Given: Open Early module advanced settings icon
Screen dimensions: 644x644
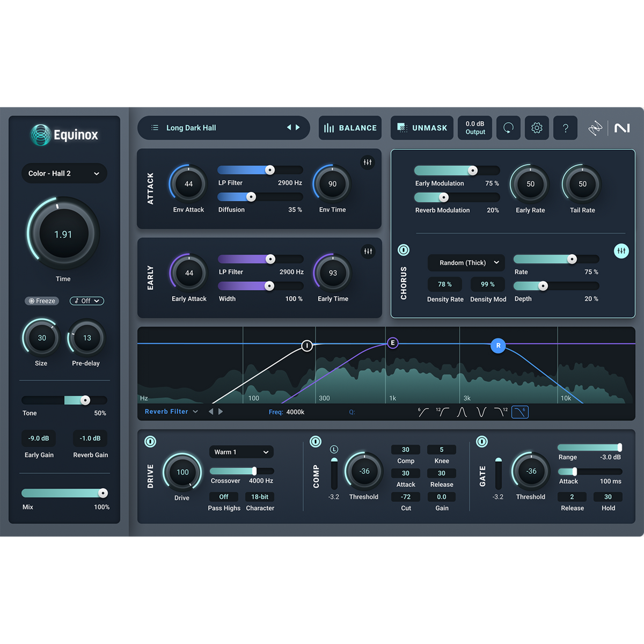Looking at the screenshot, I should tap(368, 251).
